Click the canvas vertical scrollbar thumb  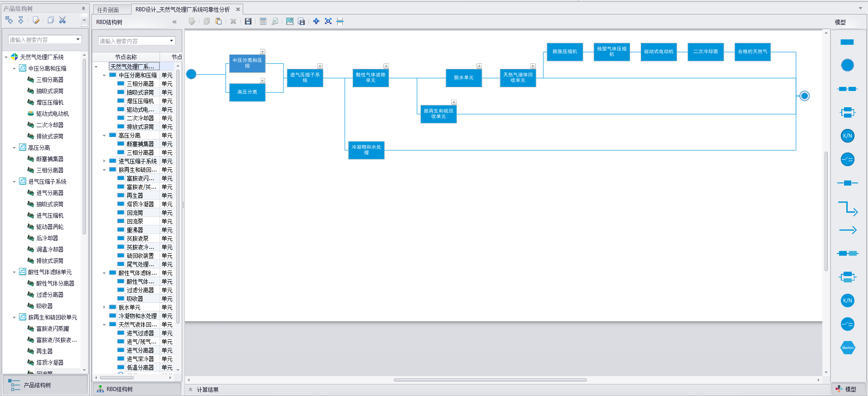[x=826, y=211]
